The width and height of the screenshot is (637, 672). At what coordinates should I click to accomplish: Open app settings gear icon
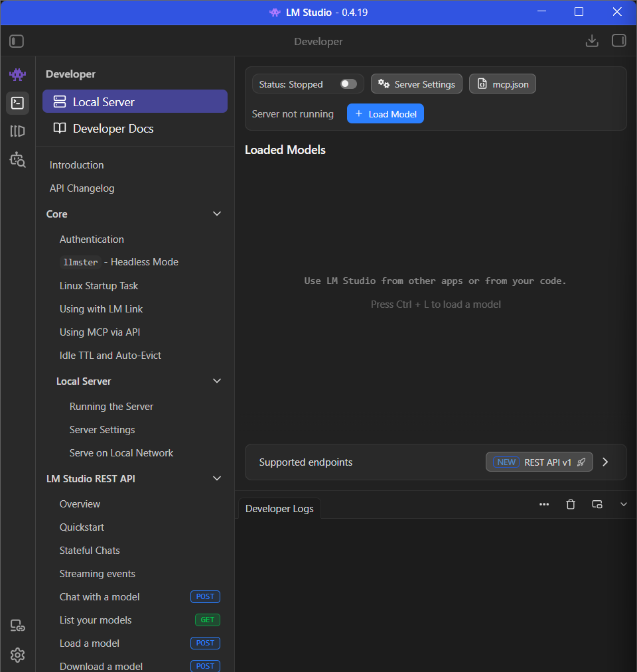click(17, 655)
